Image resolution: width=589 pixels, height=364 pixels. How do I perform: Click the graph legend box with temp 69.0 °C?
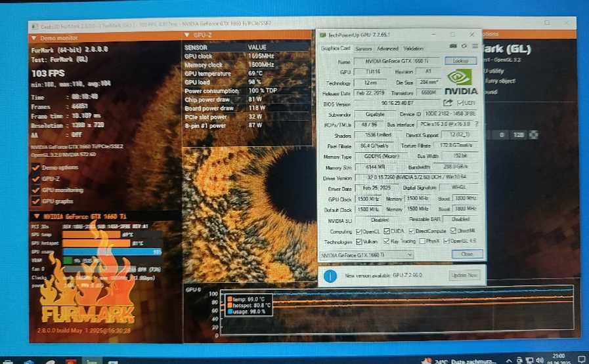[248, 305]
